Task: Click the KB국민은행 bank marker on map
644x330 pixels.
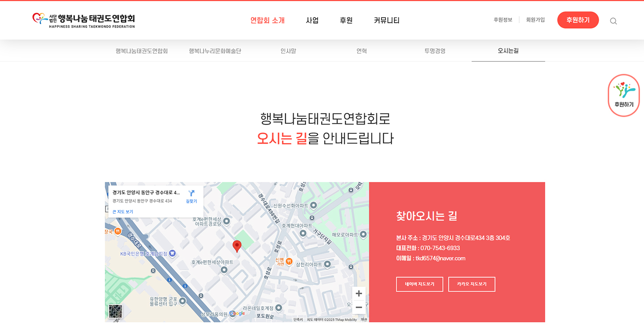Action: click(172, 254)
